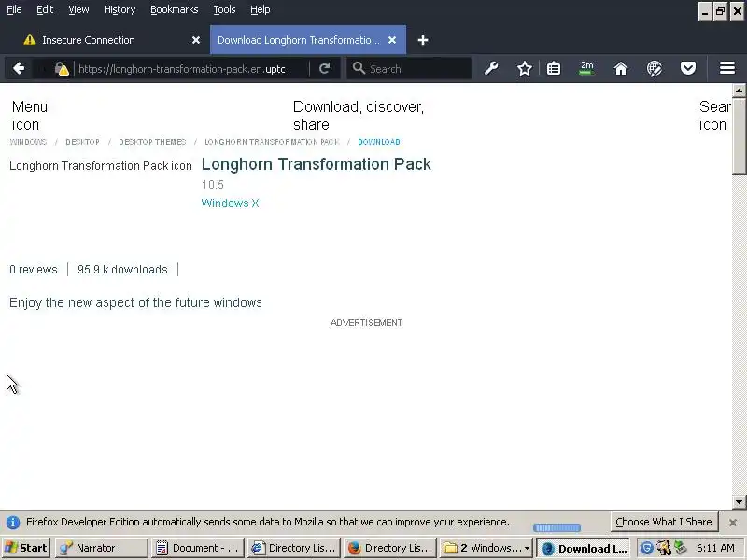Open the hamburger menu
747x560 pixels.
click(x=727, y=68)
